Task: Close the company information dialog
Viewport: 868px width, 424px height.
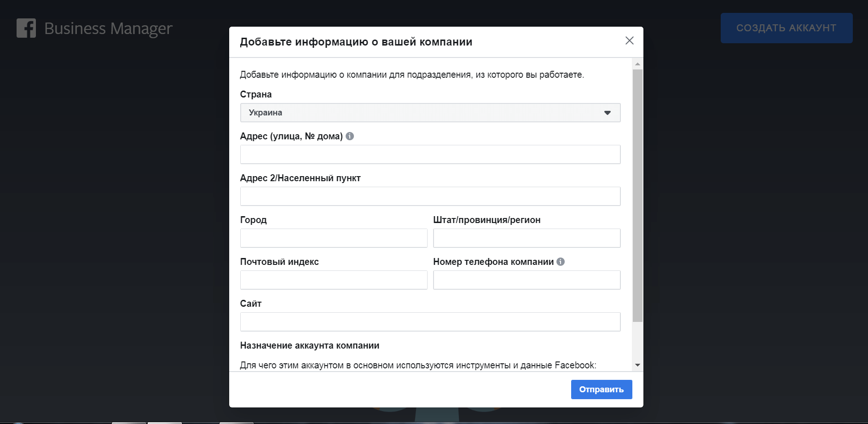Action: [x=629, y=41]
